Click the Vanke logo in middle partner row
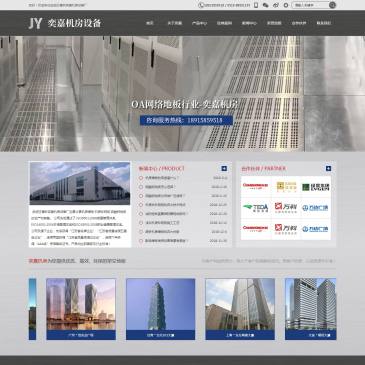The image size is (365, 365). coord(286,208)
